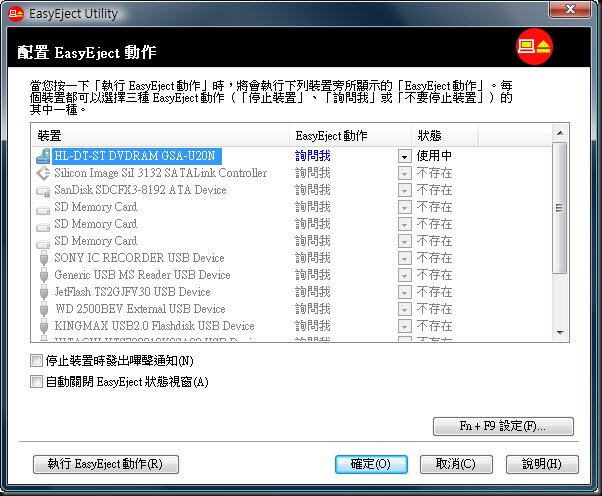Click 不存在 status of WD 2500BEV

tap(434, 309)
